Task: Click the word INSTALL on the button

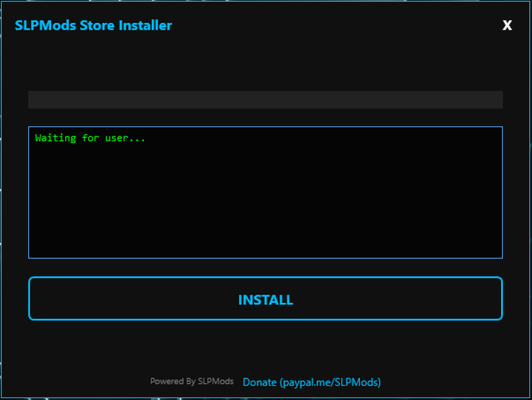Action: coord(265,300)
